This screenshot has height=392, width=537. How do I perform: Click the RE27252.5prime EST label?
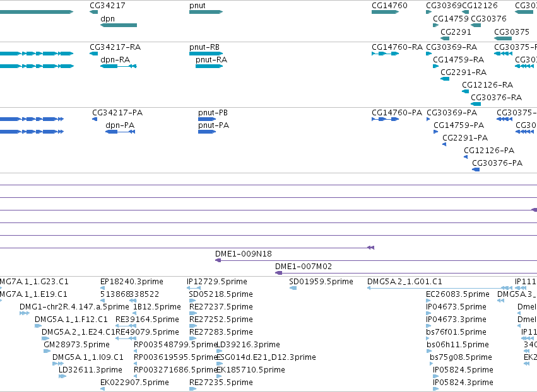click(221, 320)
